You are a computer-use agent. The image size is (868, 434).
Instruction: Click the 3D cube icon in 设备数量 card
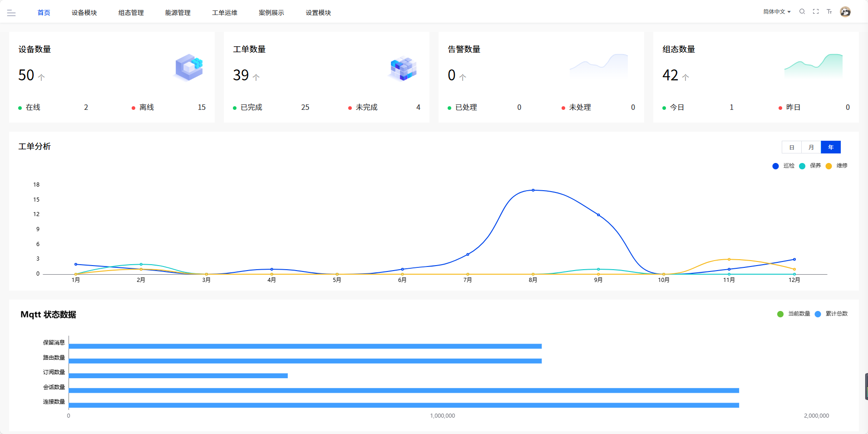point(189,67)
